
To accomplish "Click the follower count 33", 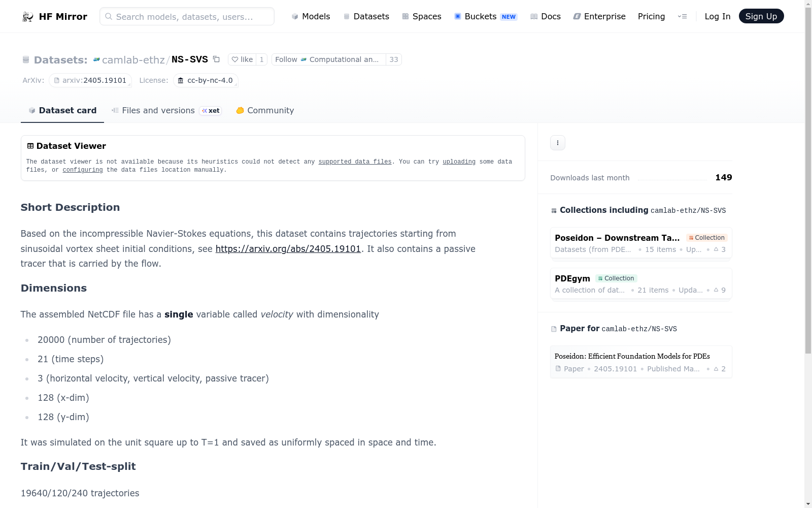I will point(394,59).
